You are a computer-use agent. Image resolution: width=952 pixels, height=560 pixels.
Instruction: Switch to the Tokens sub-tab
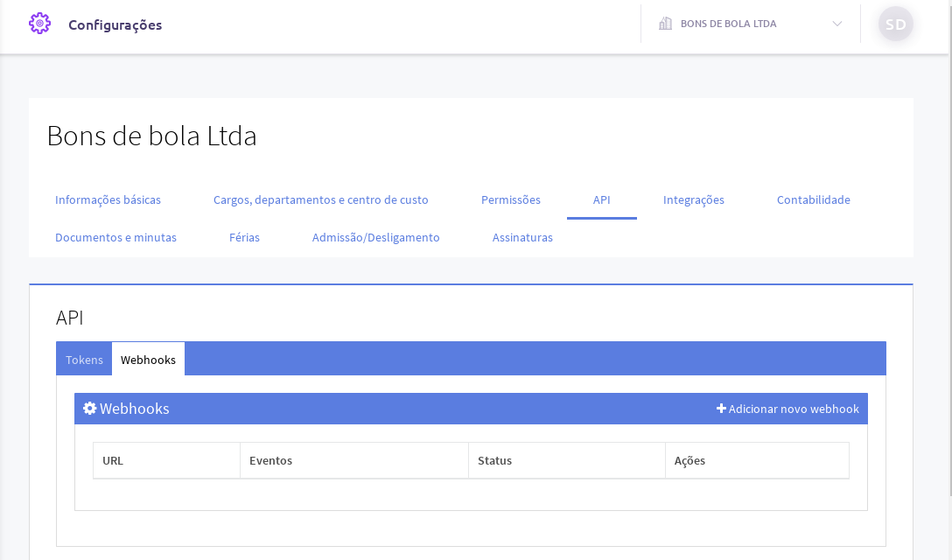coord(84,360)
